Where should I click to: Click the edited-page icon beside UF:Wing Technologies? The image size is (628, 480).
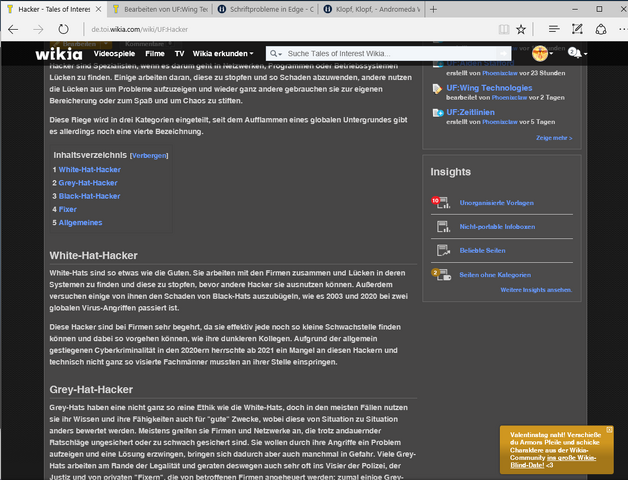click(x=437, y=89)
